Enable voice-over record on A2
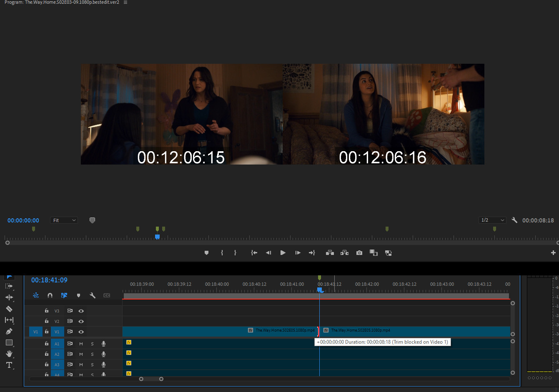This screenshot has height=392, width=559. tap(103, 354)
